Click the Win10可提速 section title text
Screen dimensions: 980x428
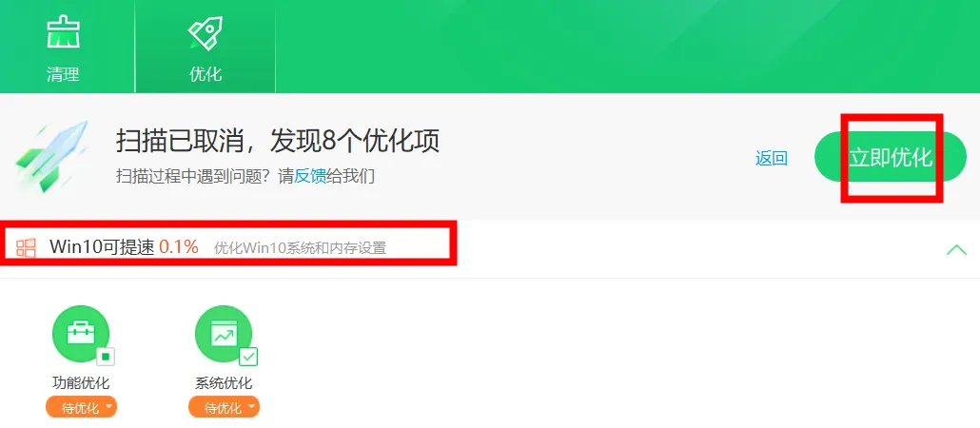pyautogui.click(x=102, y=246)
